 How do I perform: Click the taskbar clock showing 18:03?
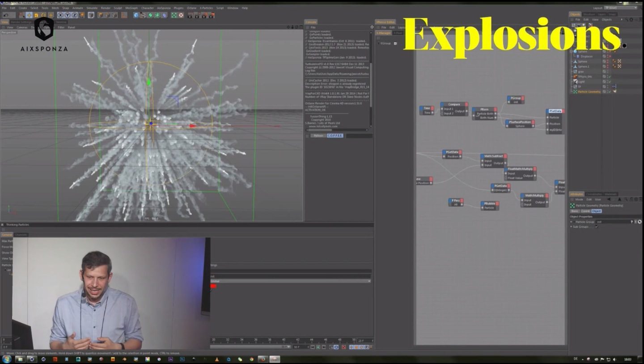627,359
